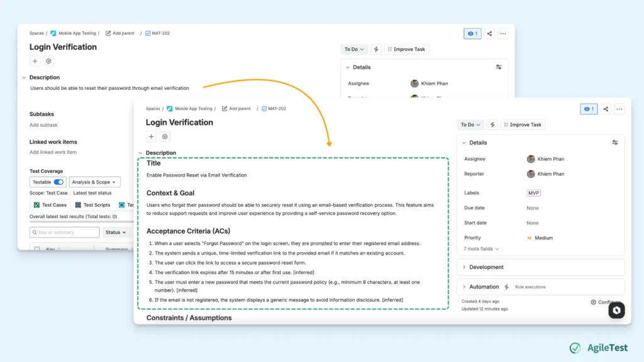The width and height of the screenshot is (644, 362).
Task: Open more actions menu in front window
Action: click(619, 109)
